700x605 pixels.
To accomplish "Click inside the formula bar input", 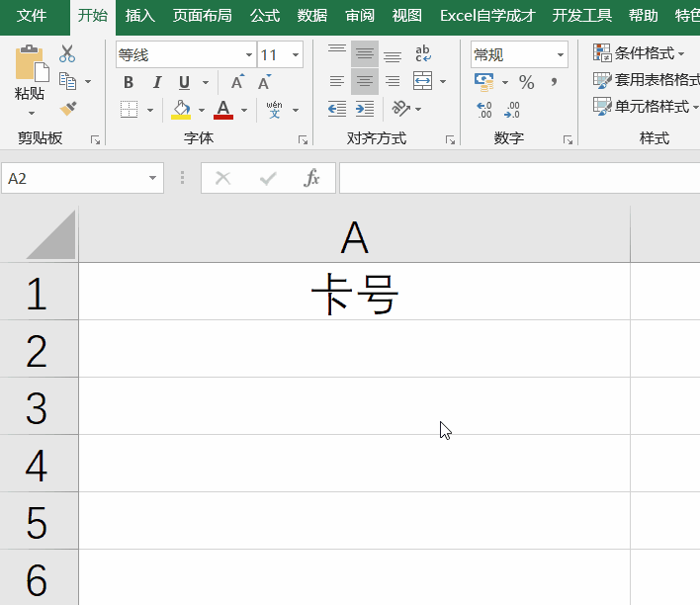I will (x=520, y=178).
